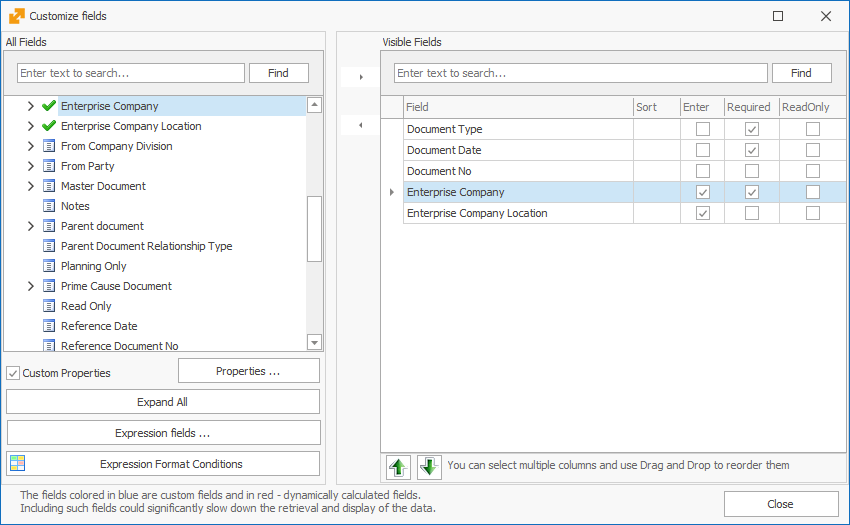Enable Required for Enterprise Company Location
The image size is (850, 525).
pos(752,213)
